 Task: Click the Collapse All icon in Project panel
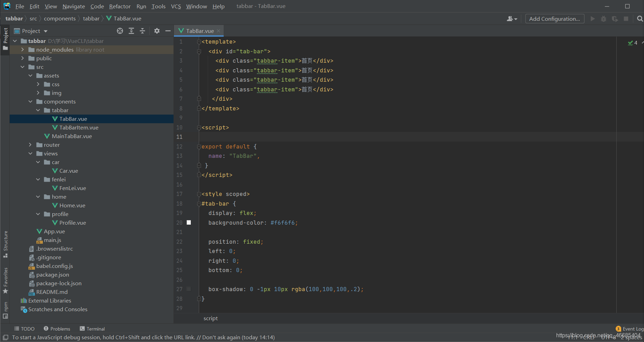(x=142, y=31)
